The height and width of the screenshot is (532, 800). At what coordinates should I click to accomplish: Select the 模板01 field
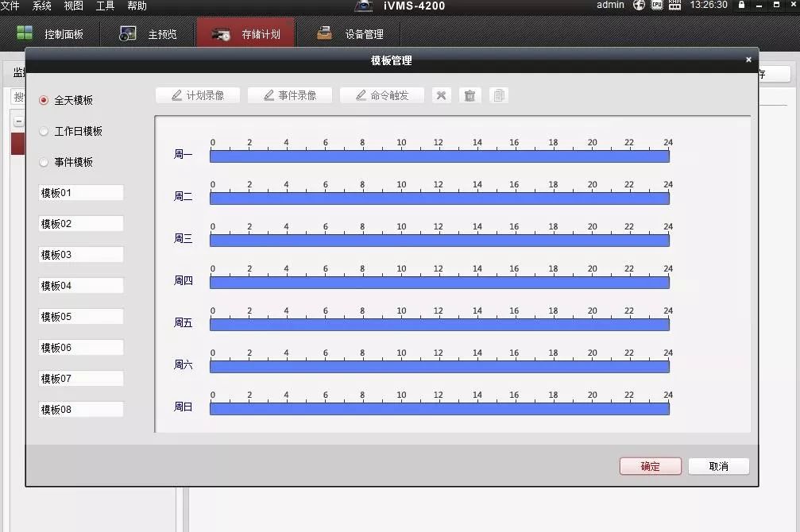click(x=80, y=193)
